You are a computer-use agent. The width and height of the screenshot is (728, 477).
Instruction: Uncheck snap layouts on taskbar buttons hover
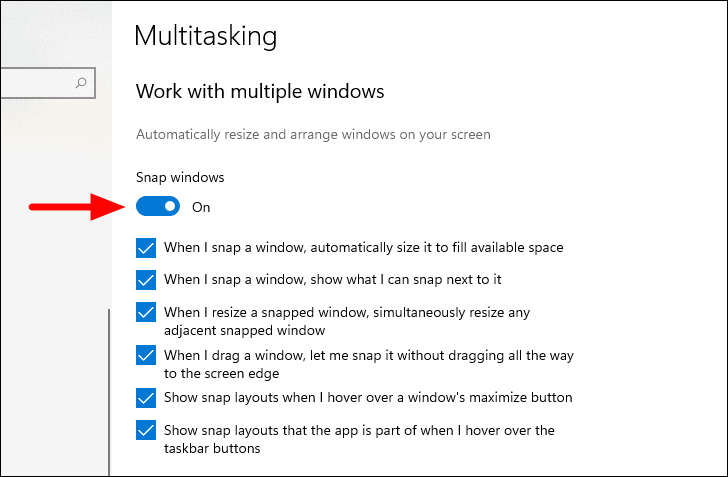(x=146, y=430)
